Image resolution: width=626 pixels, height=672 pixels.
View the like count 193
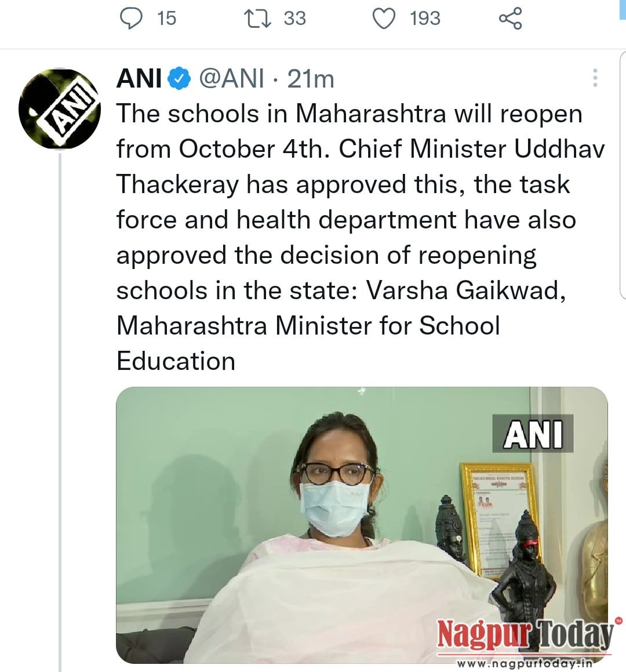click(x=425, y=19)
